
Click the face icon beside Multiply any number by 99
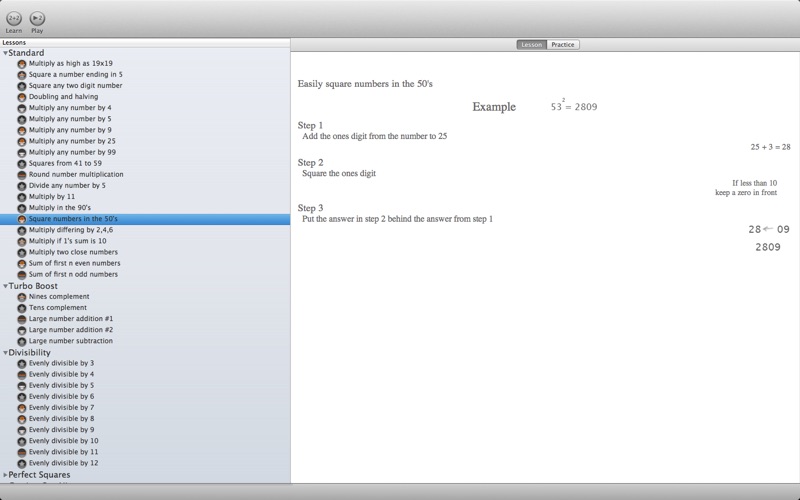(x=21, y=153)
